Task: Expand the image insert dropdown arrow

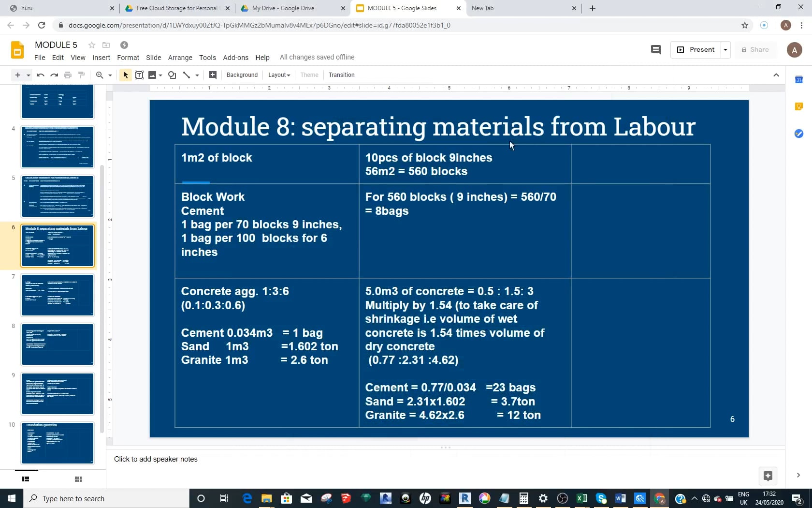Action: pyautogui.click(x=160, y=75)
